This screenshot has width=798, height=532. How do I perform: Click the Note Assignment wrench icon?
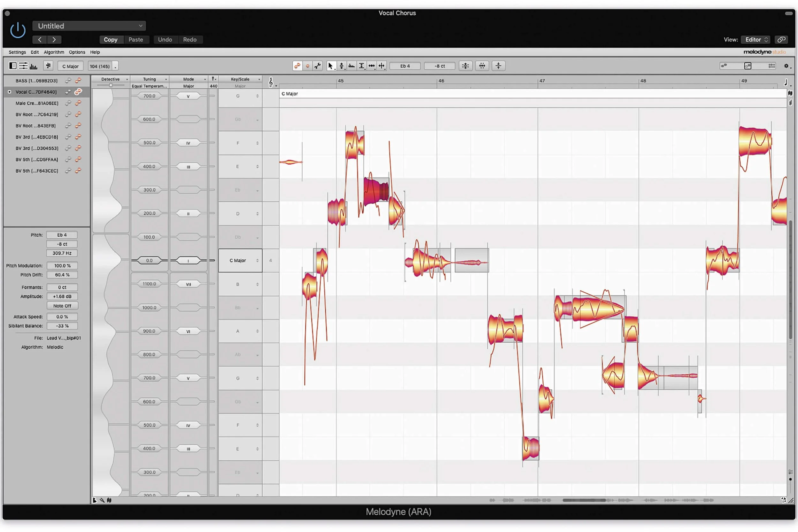point(318,66)
